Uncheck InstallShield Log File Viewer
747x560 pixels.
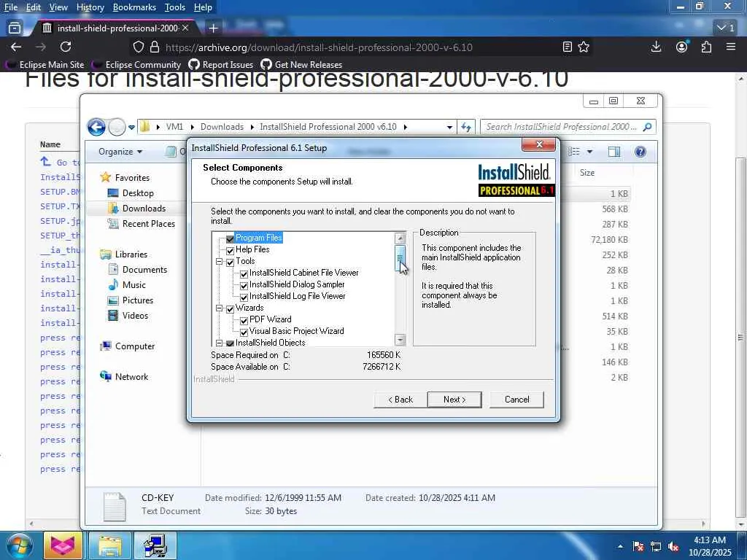click(244, 297)
